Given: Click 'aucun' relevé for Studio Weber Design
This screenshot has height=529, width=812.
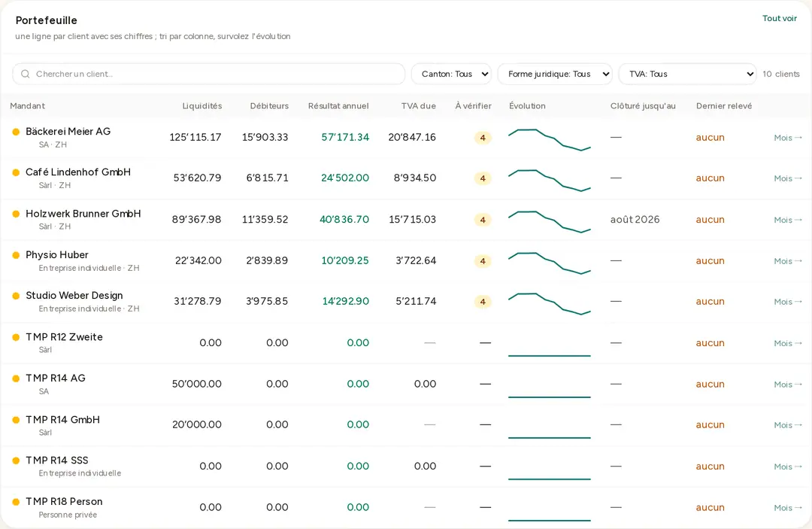Looking at the screenshot, I should tap(710, 302).
